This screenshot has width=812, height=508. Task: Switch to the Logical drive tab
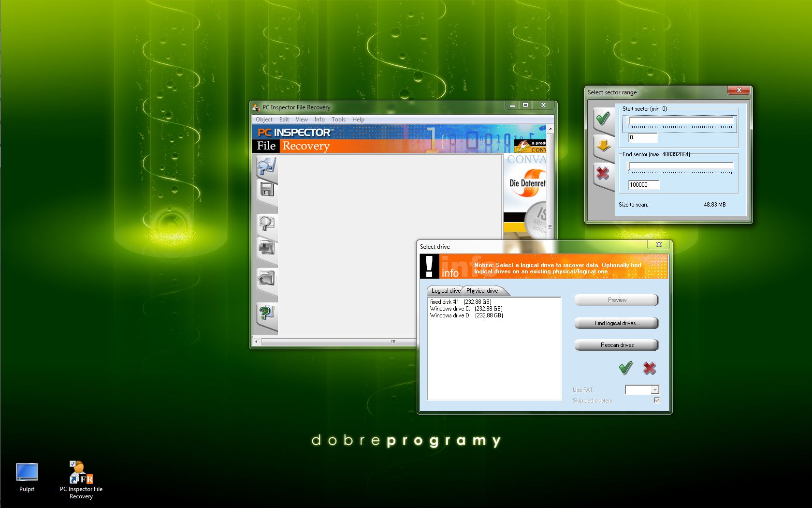(x=445, y=291)
